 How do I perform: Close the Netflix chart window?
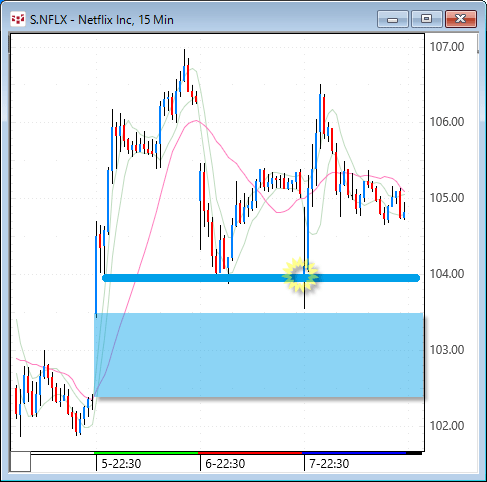pos(461,19)
